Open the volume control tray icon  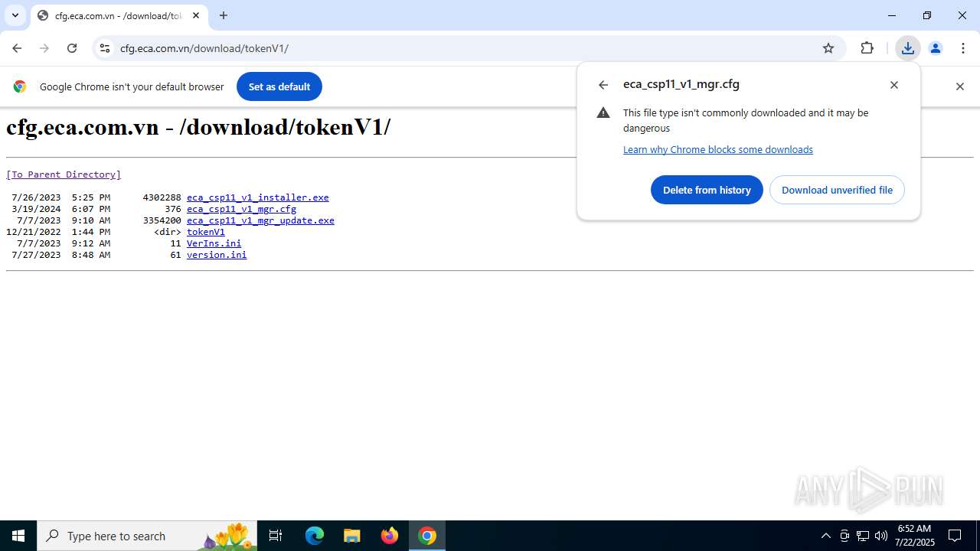point(881,536)
